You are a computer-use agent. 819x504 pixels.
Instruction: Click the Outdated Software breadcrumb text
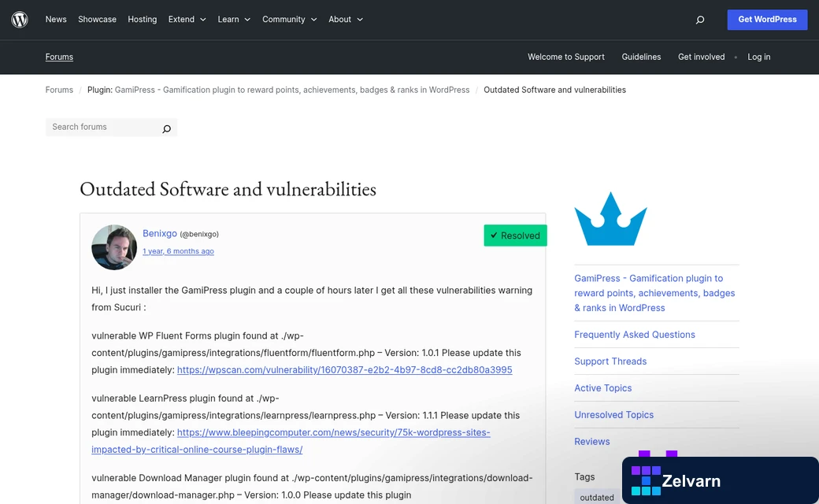tap(554, 90)
